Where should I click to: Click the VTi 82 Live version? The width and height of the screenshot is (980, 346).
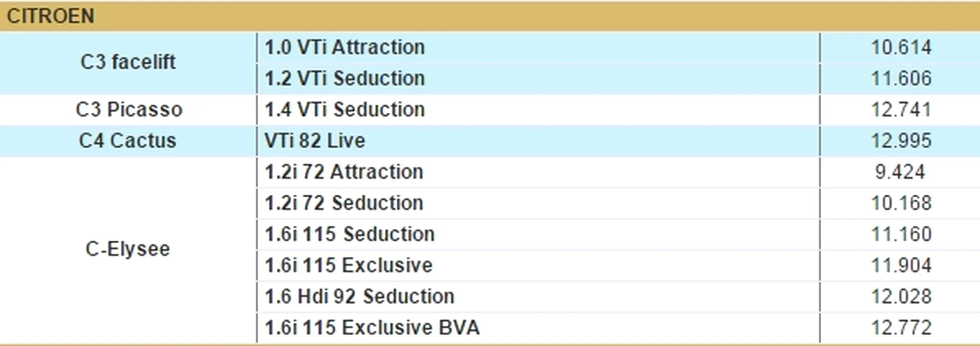point(315,140)
